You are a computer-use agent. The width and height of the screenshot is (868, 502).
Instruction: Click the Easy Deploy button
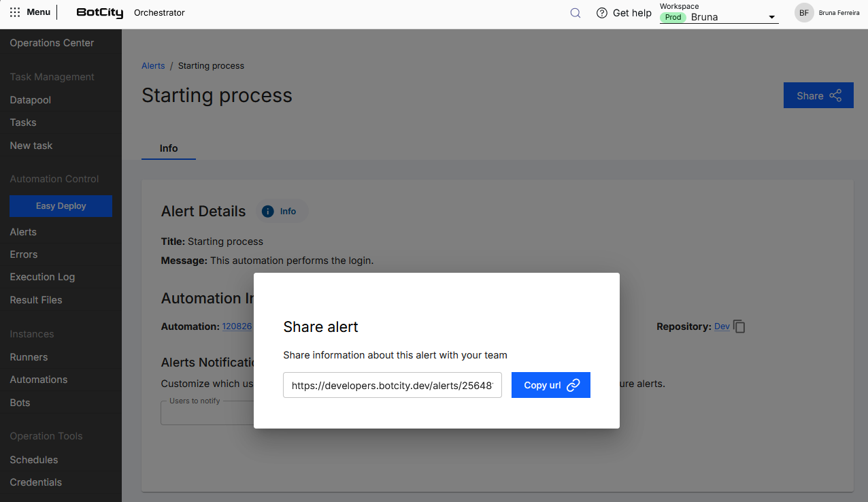point(61,206)
